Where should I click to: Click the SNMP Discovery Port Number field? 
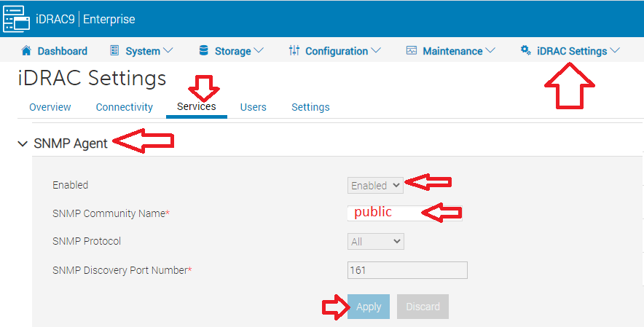[407, 270]
